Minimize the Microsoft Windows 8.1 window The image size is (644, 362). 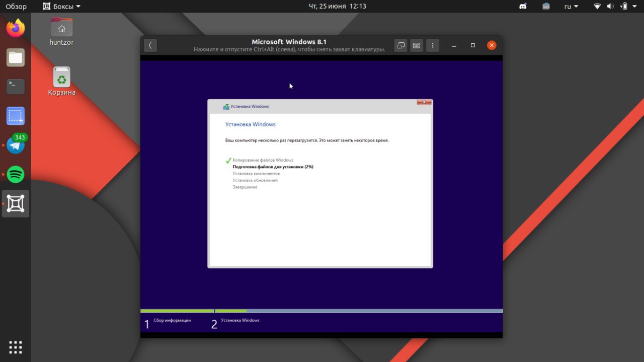click(x=454, y=45)
